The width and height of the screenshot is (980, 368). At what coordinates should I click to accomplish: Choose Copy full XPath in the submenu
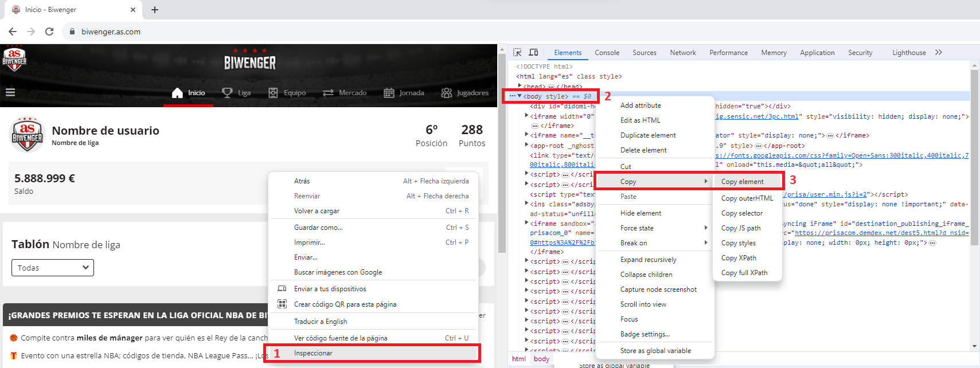(748, 273)
